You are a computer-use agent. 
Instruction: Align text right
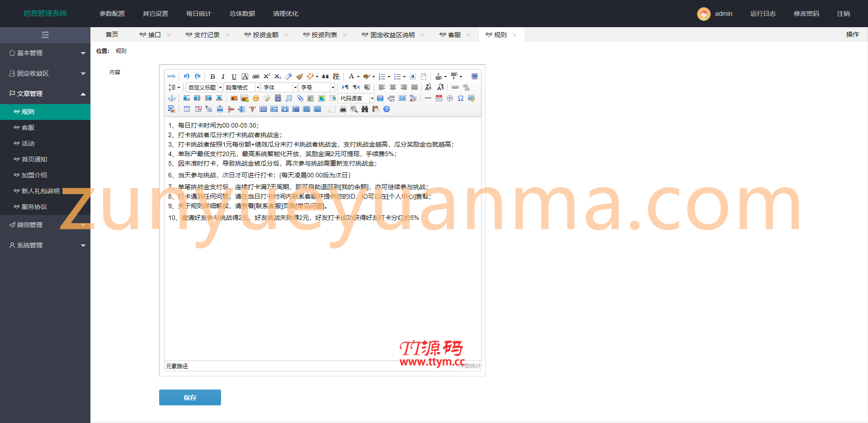404,87
